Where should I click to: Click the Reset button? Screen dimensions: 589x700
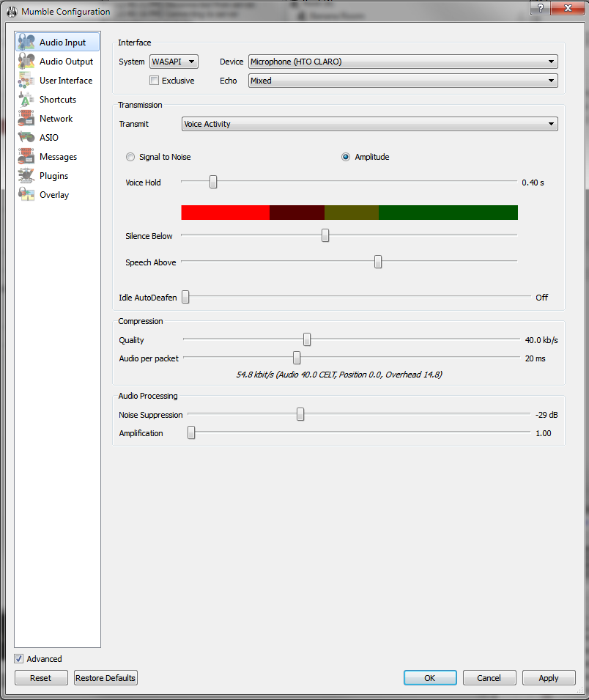pos(41,678)
